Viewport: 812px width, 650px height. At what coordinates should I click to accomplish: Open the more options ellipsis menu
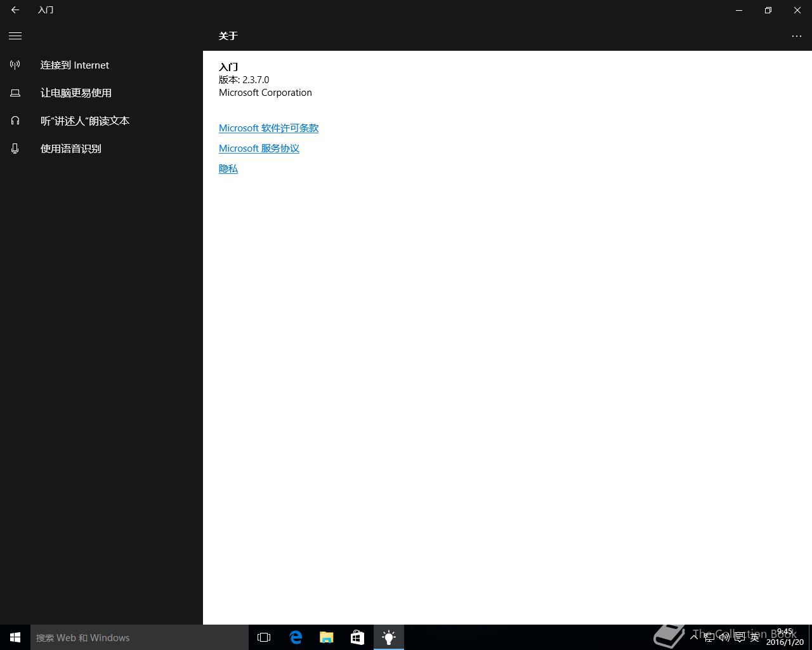tap(797, 36)
